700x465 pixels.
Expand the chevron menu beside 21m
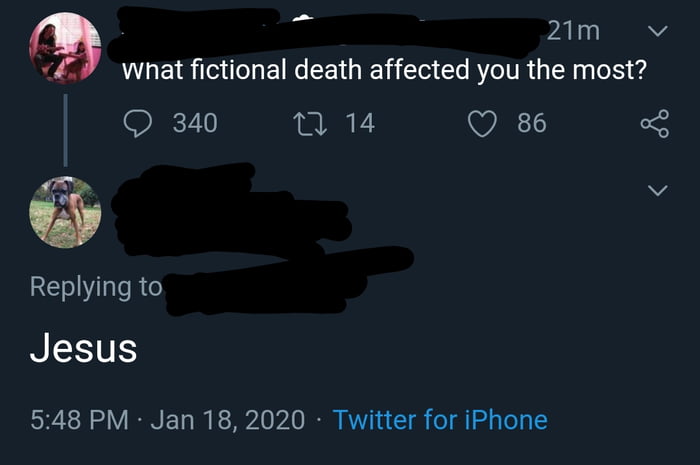tap(656, 31)
